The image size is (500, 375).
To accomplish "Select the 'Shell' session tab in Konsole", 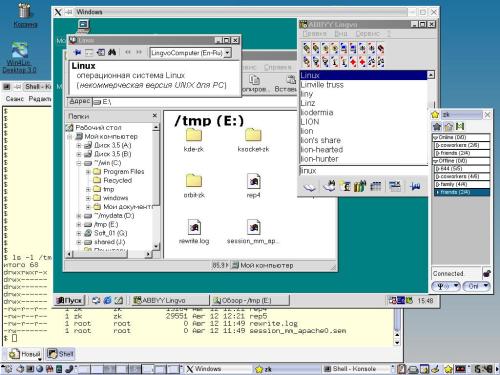I will pos(60,354).
